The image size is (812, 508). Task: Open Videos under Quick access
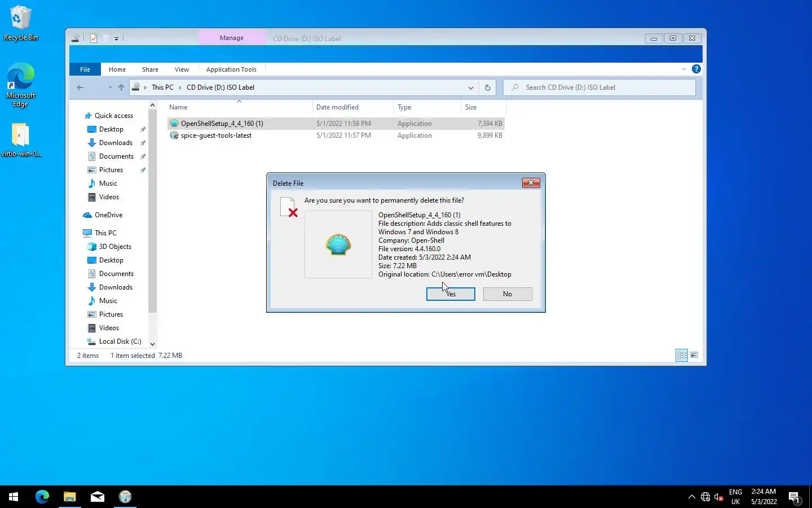coord(109,197)
